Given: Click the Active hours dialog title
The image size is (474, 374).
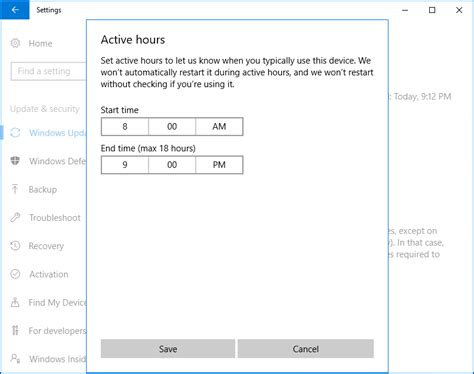Looking at the screenshot, I should [x=133, y=40].
